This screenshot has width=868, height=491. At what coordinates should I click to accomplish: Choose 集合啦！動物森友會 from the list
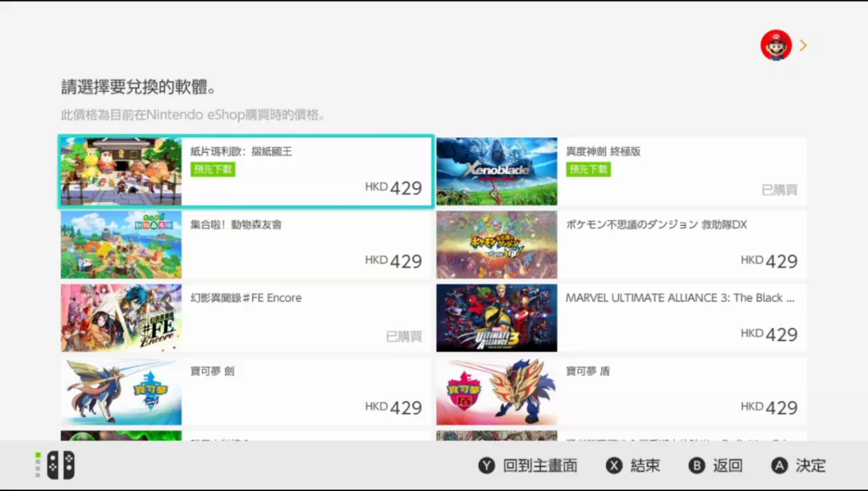[246, 244]
